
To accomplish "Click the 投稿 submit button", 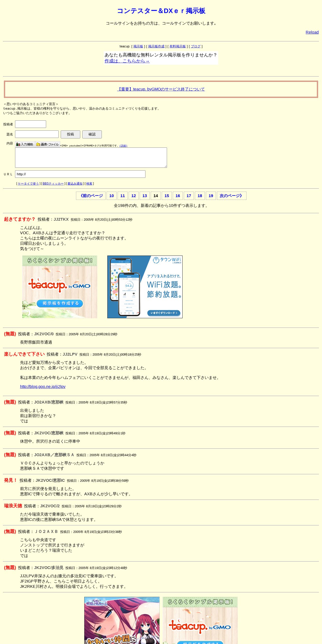I will click(x=70, y=134).
